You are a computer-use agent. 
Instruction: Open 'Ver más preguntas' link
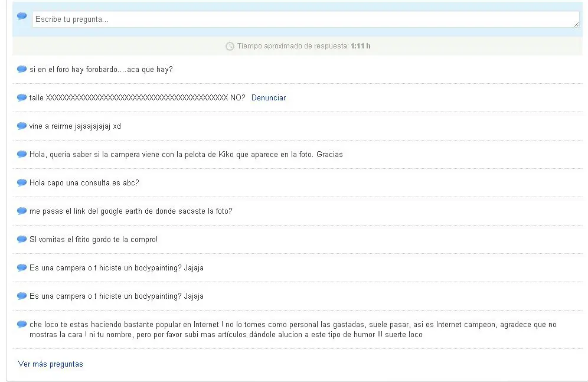(x=51, y=364)
